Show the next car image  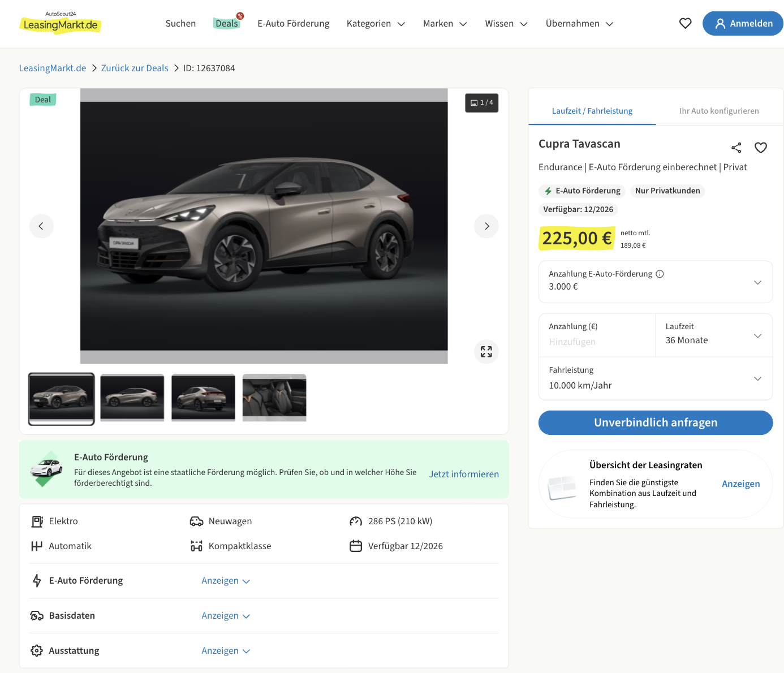486,226
